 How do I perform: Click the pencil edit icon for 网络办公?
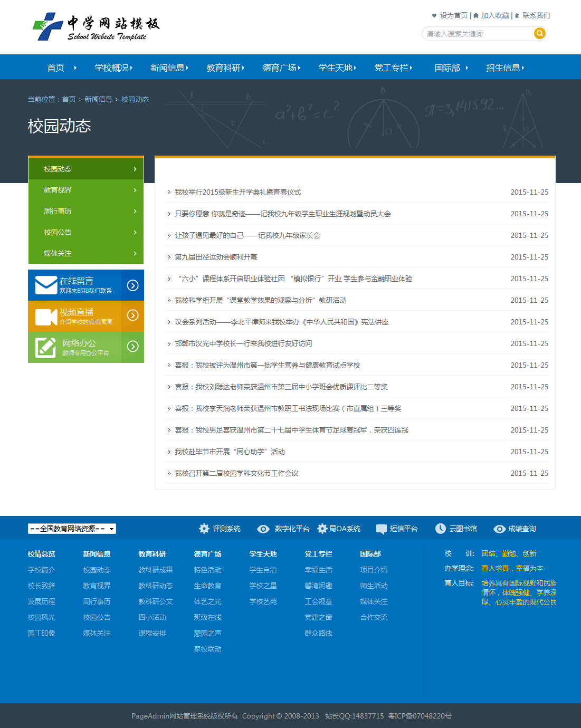[x=45, y=348]
